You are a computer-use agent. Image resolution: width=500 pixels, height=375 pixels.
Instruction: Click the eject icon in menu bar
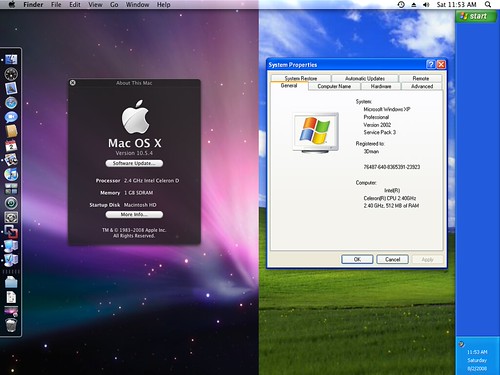tap(414, 5)
